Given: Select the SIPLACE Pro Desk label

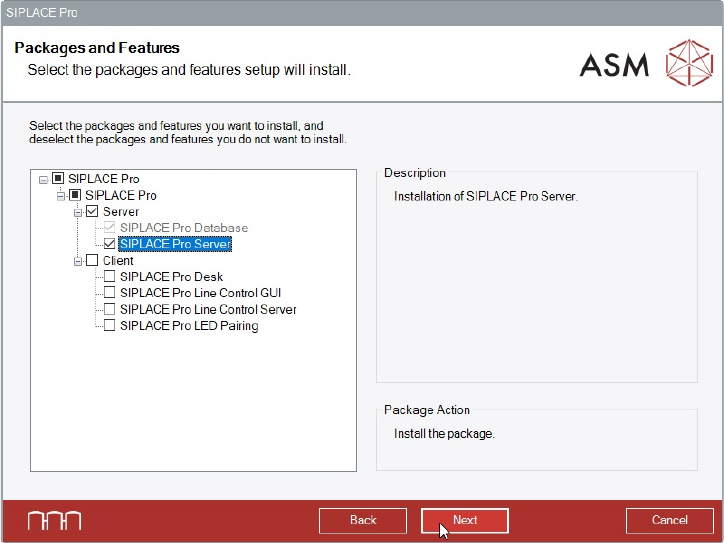Looking at the screenshot, I should click(x=171, y=277).
